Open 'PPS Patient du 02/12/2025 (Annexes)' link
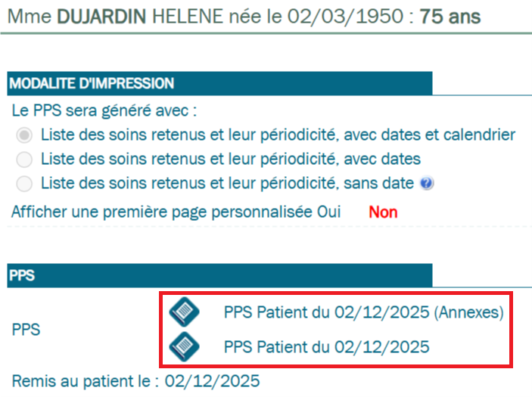532x397 pixels. click(x=363, y=312)
